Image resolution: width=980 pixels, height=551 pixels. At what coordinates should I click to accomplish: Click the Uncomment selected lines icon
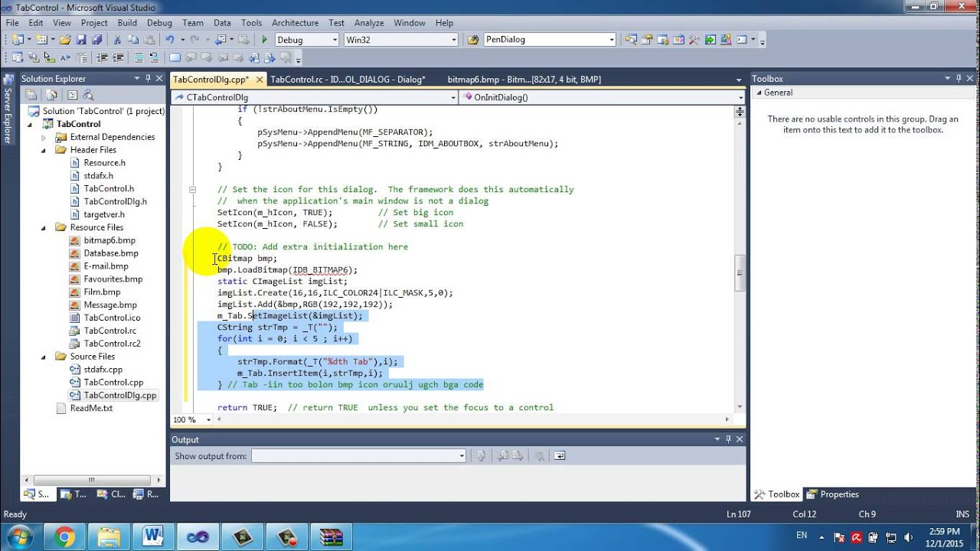(x=153, y=57)
